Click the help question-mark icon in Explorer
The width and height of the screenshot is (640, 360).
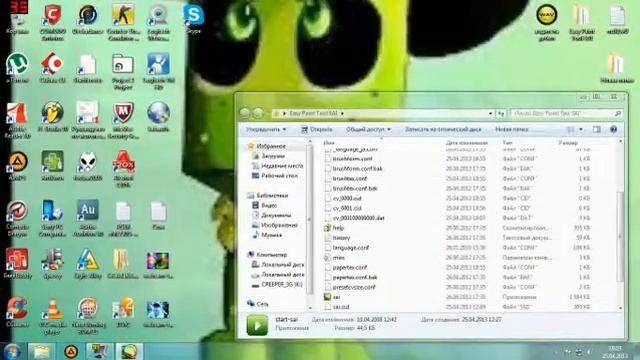613,129
